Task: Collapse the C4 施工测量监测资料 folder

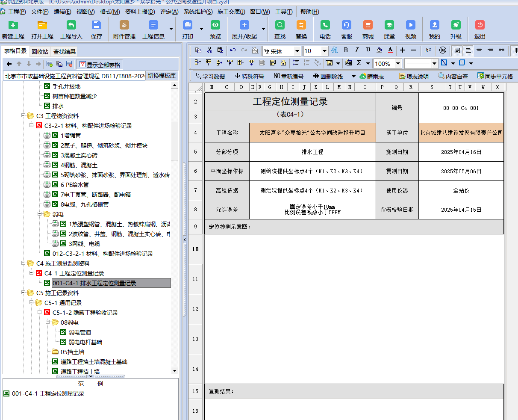Action: pos(24,263)
